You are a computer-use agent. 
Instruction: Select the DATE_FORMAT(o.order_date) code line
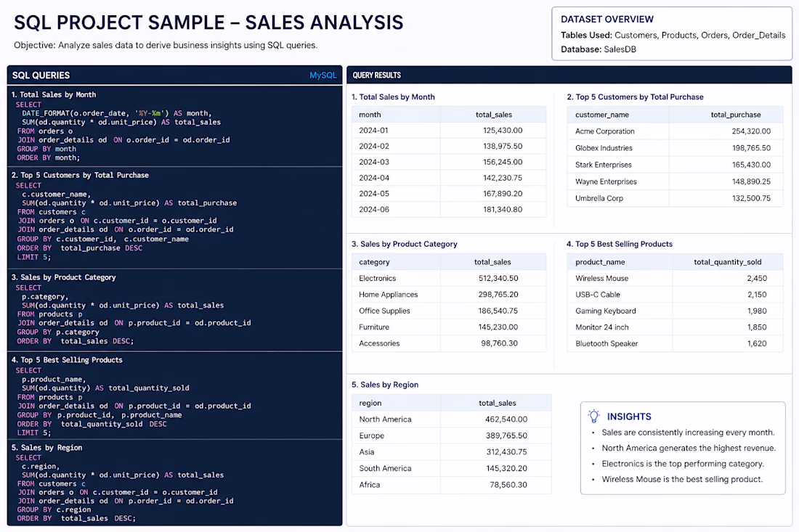117,113
